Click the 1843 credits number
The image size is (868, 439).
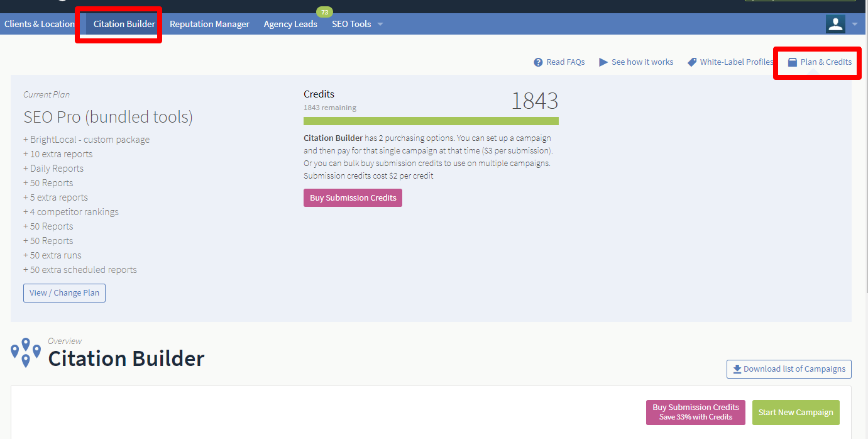point(534,101)
